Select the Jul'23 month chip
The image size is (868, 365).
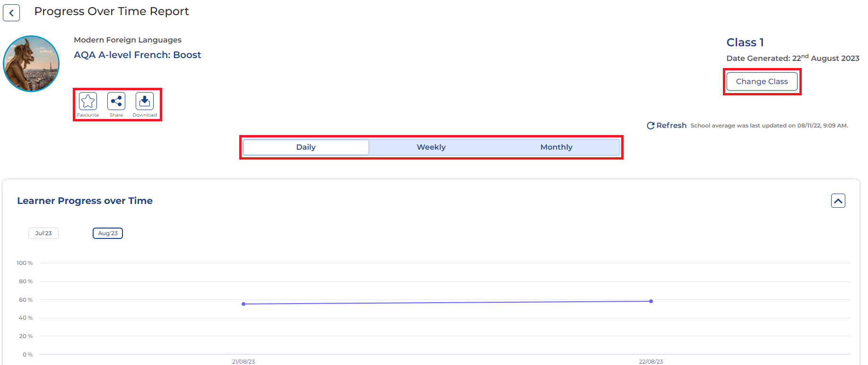(43, 233)
